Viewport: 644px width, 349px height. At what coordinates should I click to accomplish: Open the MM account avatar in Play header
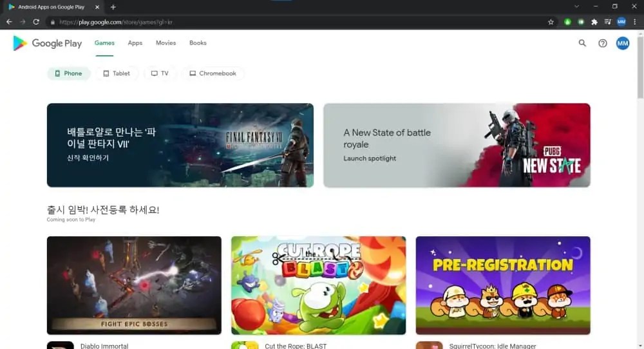point(623,43)
